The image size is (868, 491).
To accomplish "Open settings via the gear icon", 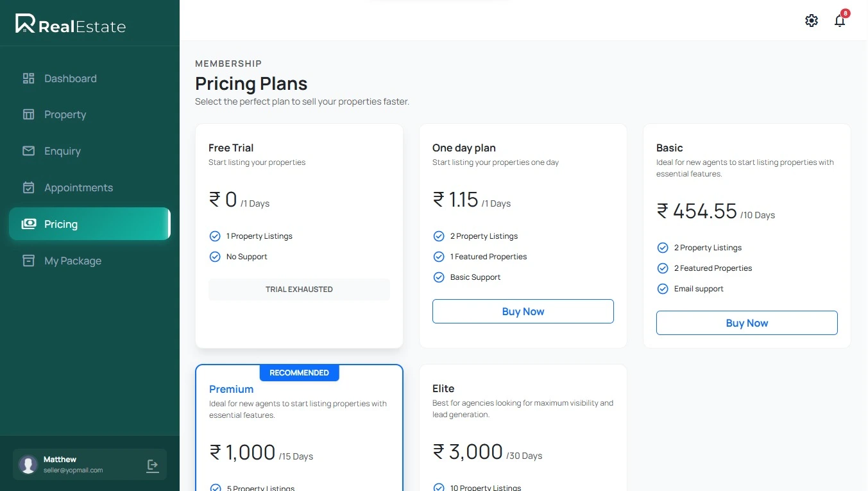I will [x=812, y=21].
